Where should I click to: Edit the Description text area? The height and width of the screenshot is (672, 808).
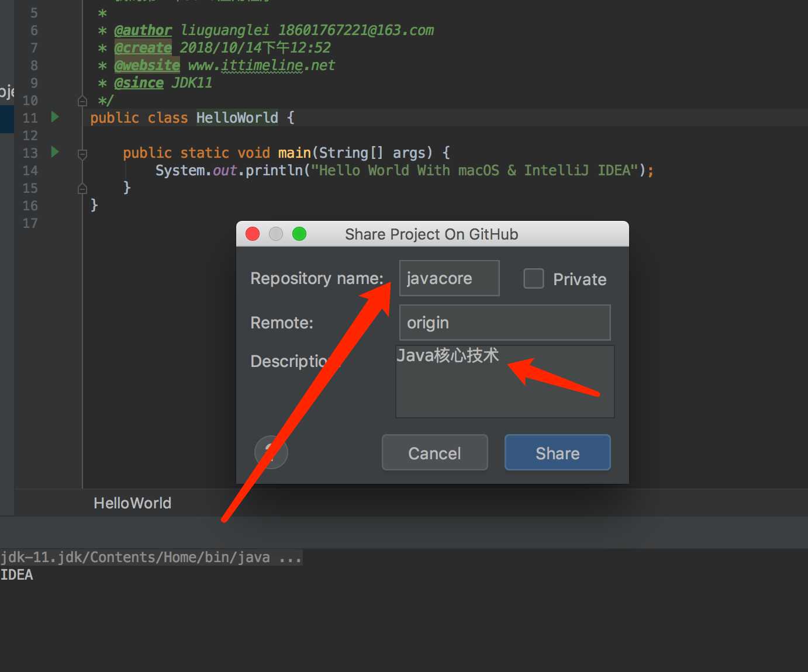pyautogui.click(x=505, y=381)
